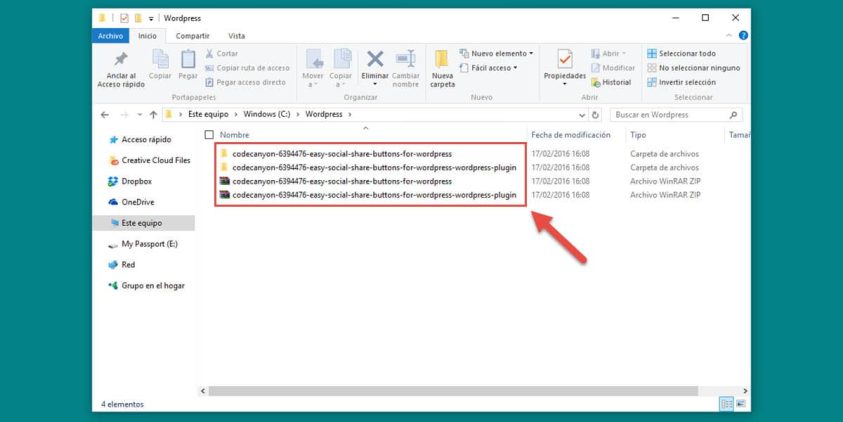The image size is (843, 422).
Task: Select Este equipo in navigation pane
Action: pyautogui.click(x=144, y=223)
